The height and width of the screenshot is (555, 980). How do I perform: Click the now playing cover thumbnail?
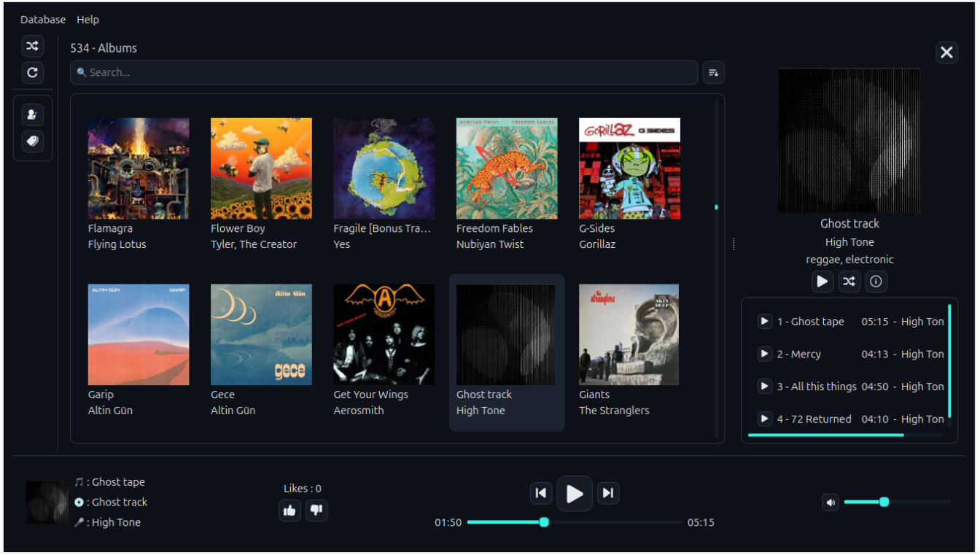pyautogui.click(x=48, y=502)
